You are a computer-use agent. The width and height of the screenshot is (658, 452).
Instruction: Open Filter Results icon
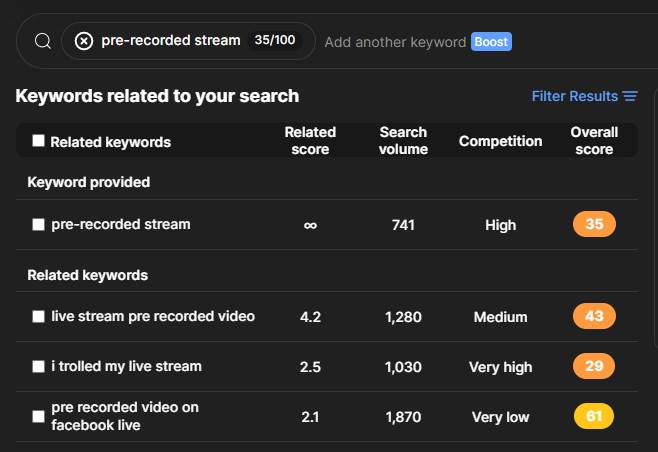pos(630,96)
